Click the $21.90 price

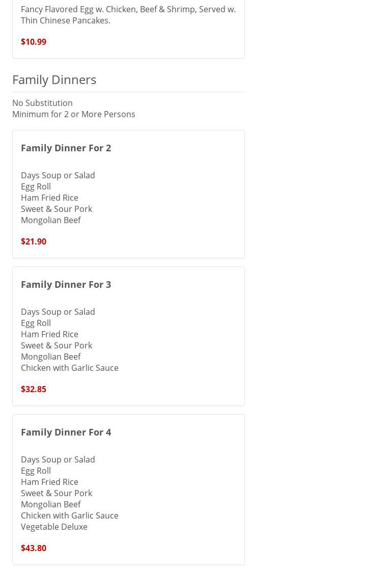(34, 241)
